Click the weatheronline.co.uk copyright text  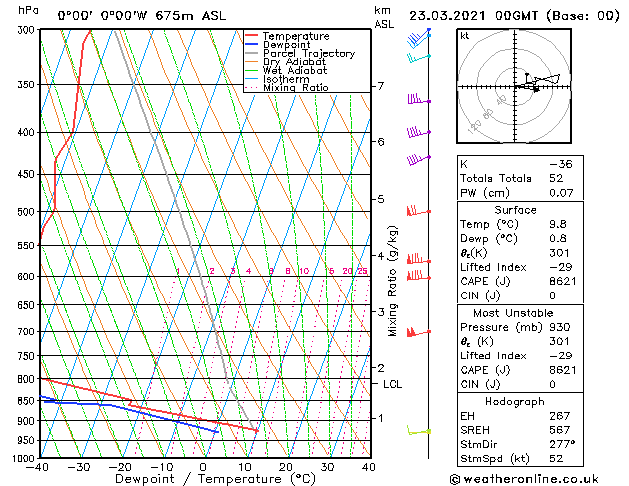524,479
